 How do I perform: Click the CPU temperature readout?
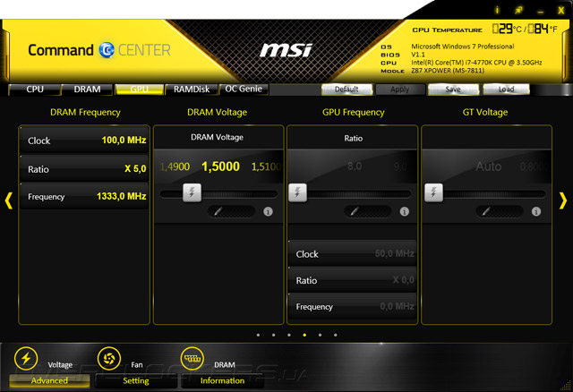pyautogui.click(x=525, y=29)
